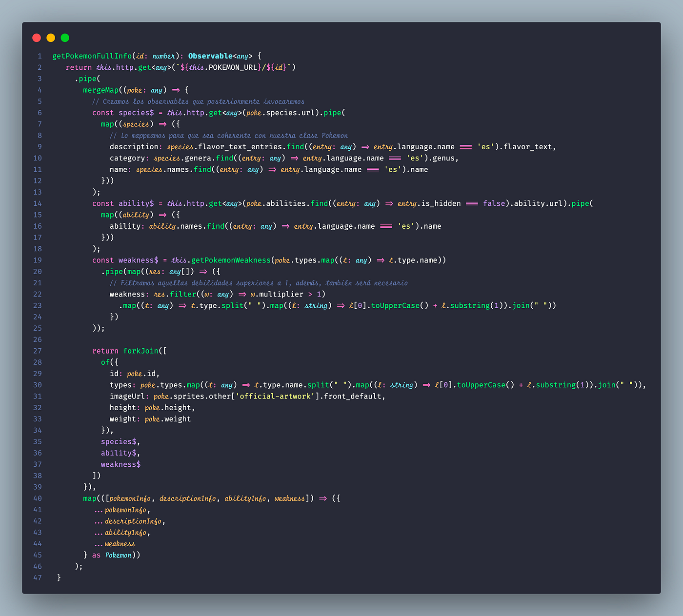Click the spread ...pokemonInfo on line 41

pos(121,510)
